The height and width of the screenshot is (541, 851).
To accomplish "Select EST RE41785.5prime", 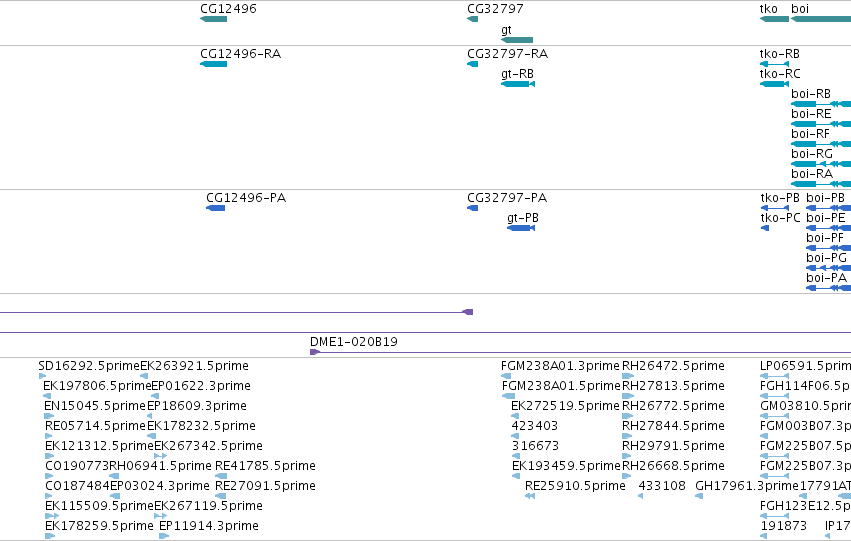I will [x=265, y=467].
